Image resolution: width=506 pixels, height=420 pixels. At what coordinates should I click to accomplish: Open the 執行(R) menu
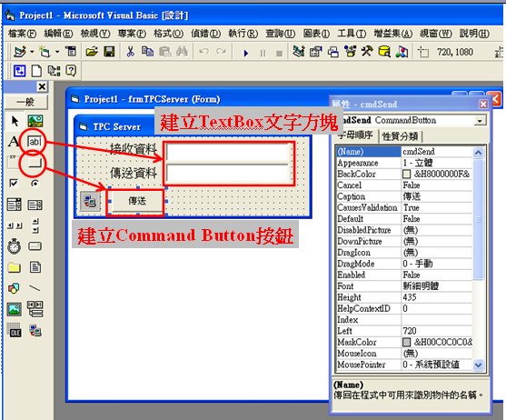click(x=243, y=34)
